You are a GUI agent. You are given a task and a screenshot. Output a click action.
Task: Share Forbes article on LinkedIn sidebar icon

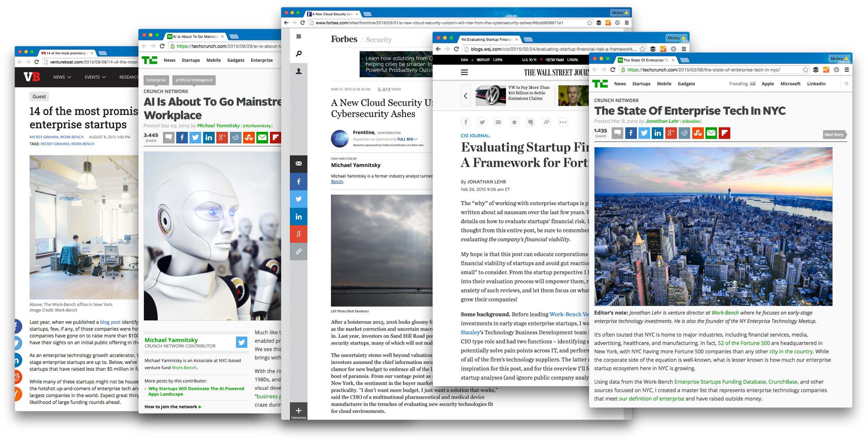pyautogui.click(x=299, y=216)
